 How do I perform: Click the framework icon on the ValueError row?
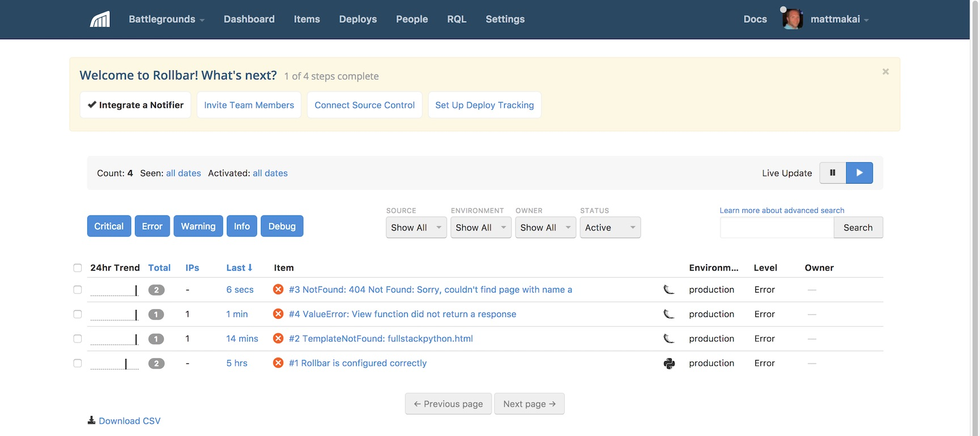point(669,314)
